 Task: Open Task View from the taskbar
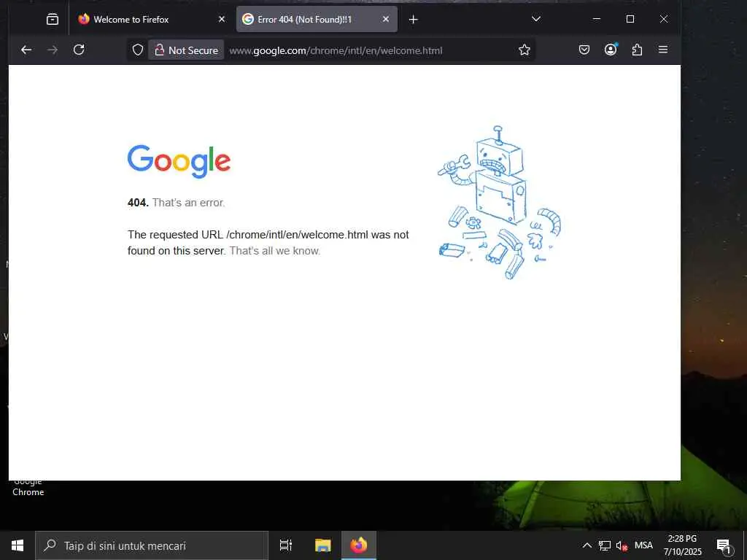[286, 545]
